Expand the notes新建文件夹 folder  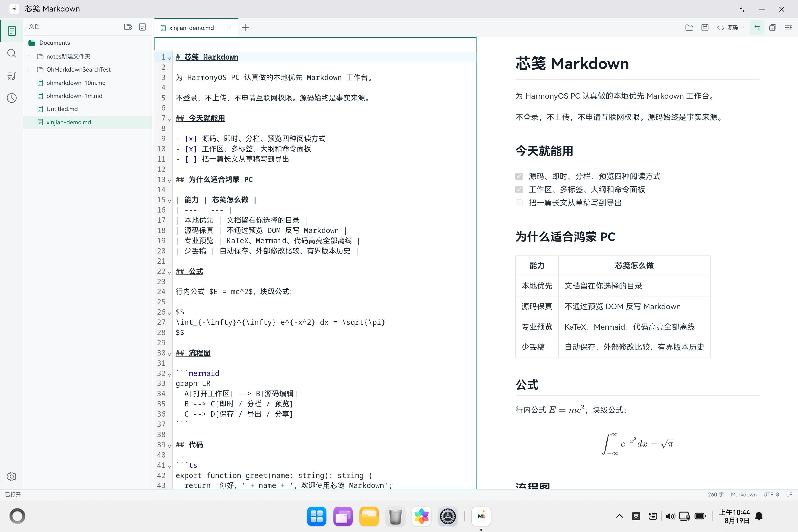[28, 56]
